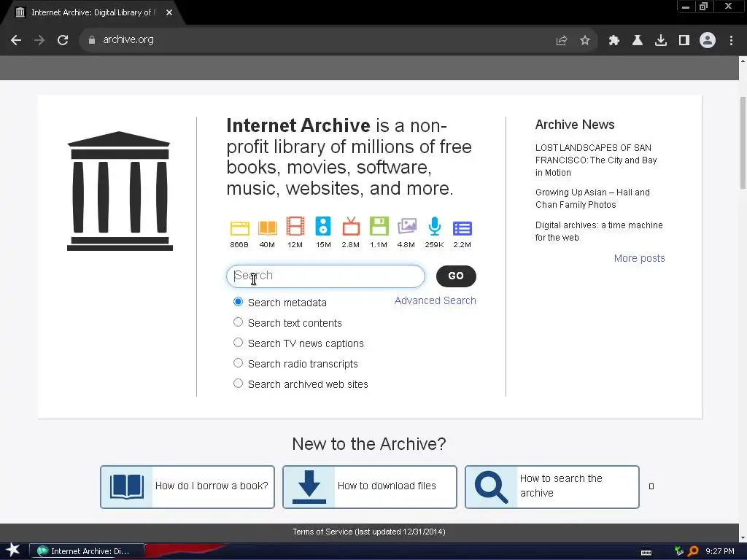Open the TV icon showing 2.8M
Image resolution: width=747 pixels, height=560 pixels.
(351, 226)
